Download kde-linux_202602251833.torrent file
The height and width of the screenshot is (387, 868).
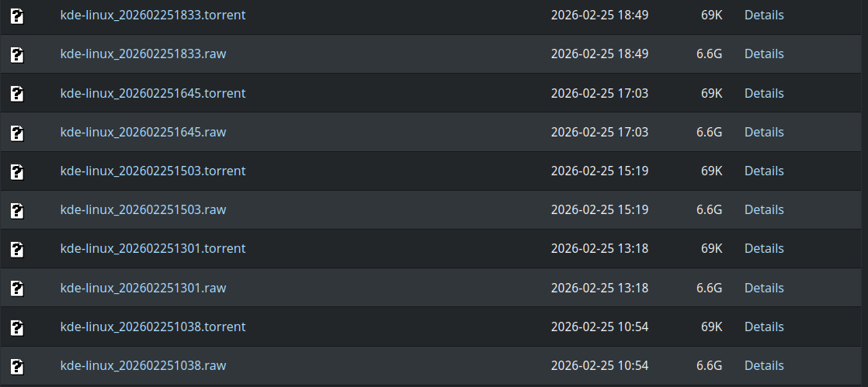tap(152, 16)
